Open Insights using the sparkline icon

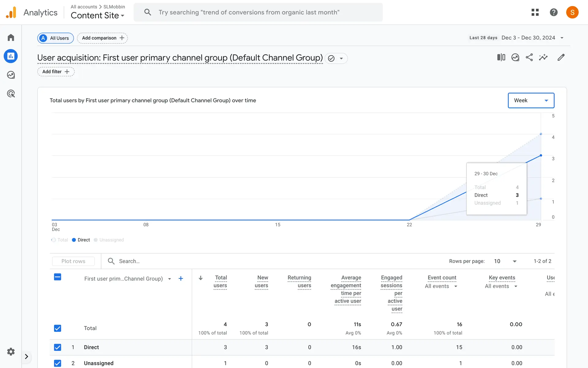(543, 57)
